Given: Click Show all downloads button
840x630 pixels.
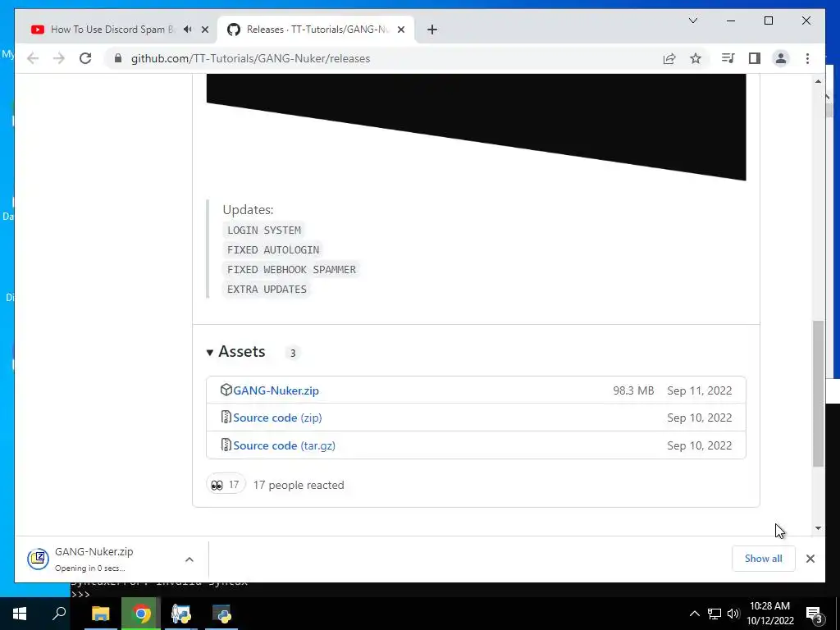Looking at the screenshot, I should [763, 559].
